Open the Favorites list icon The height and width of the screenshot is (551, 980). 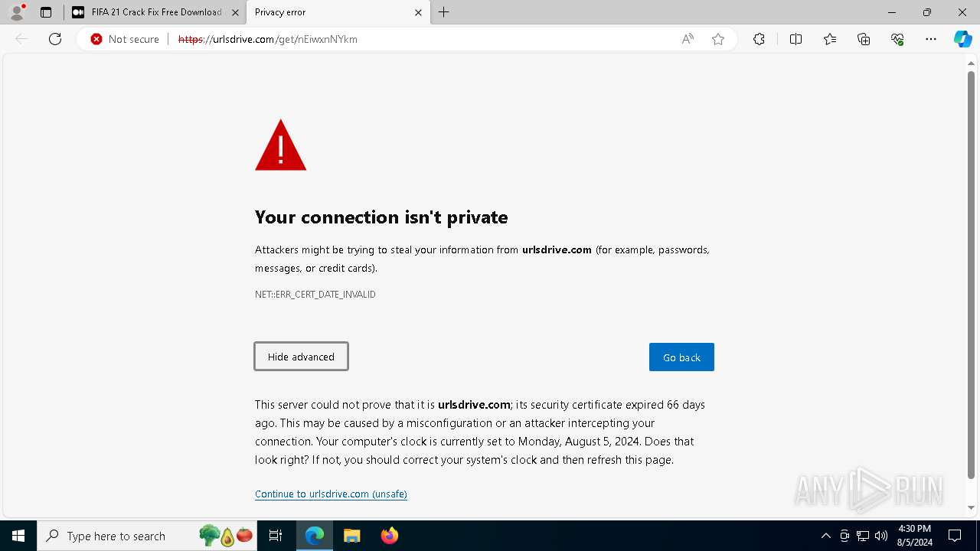(x=830, y=39)
